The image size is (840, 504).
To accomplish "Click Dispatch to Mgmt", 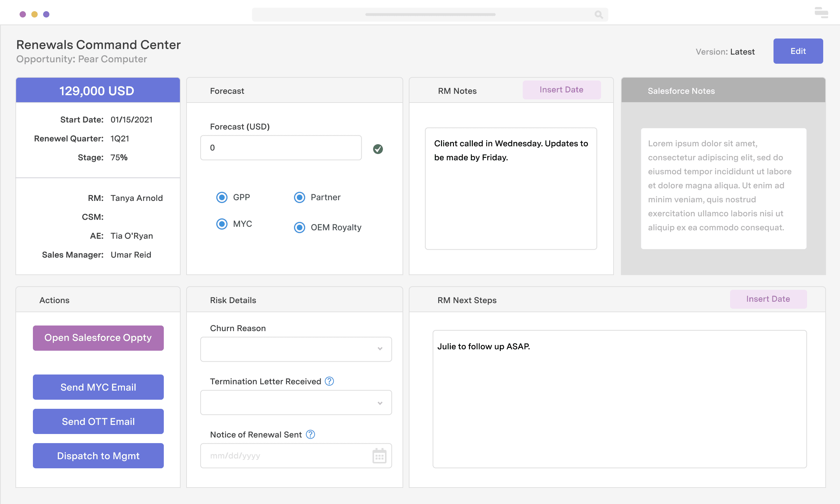I will point(98,455).
